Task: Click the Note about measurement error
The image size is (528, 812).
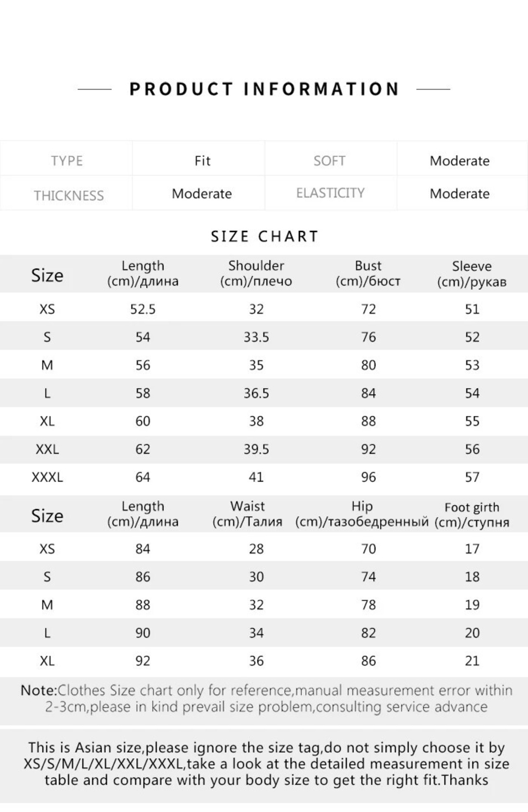Action: click(266, 699)
